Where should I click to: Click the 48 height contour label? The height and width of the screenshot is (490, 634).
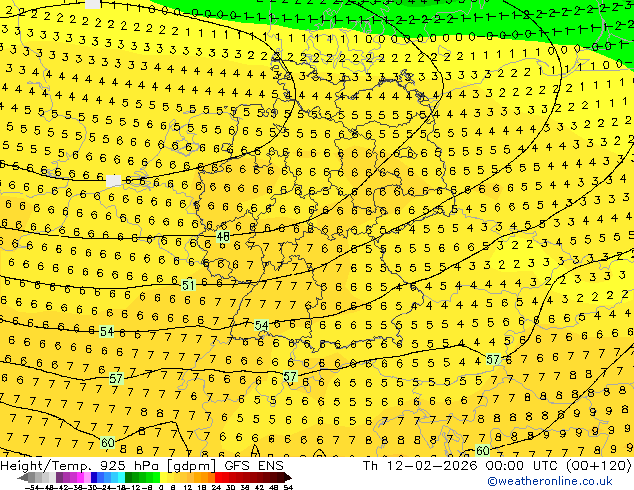click(223, 236)
